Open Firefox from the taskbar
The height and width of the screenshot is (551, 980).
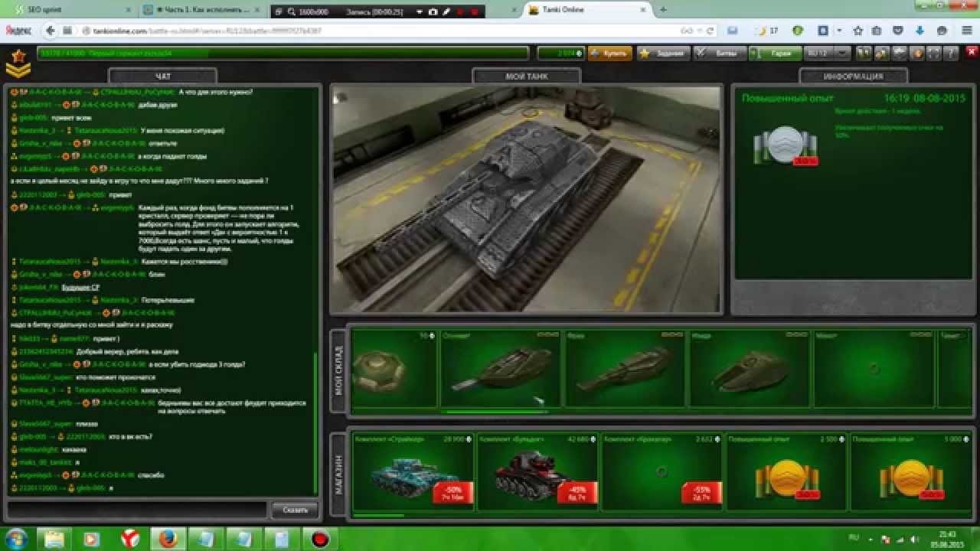click(x=168, y=539)
